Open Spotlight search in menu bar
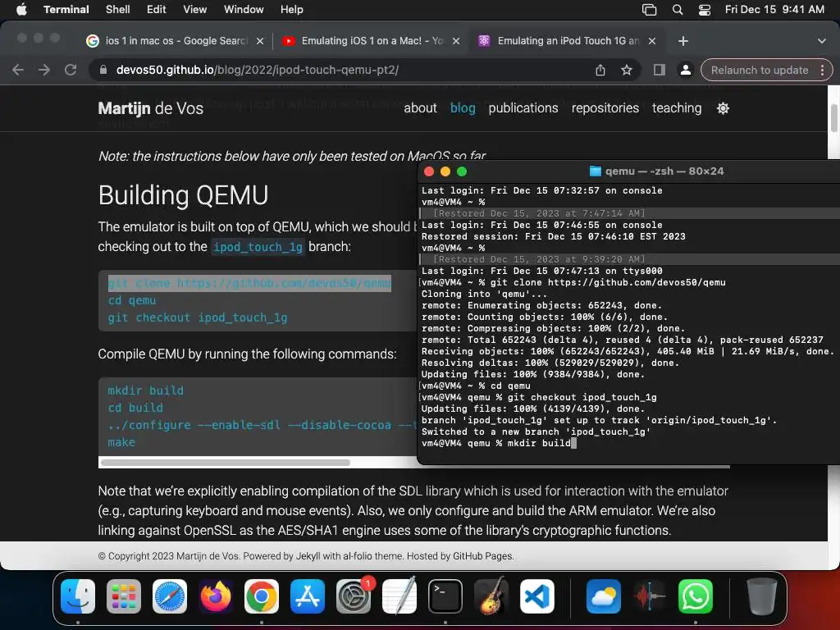Image resolution: width=840 pixels, height=630 pixels. pos(677,9)
